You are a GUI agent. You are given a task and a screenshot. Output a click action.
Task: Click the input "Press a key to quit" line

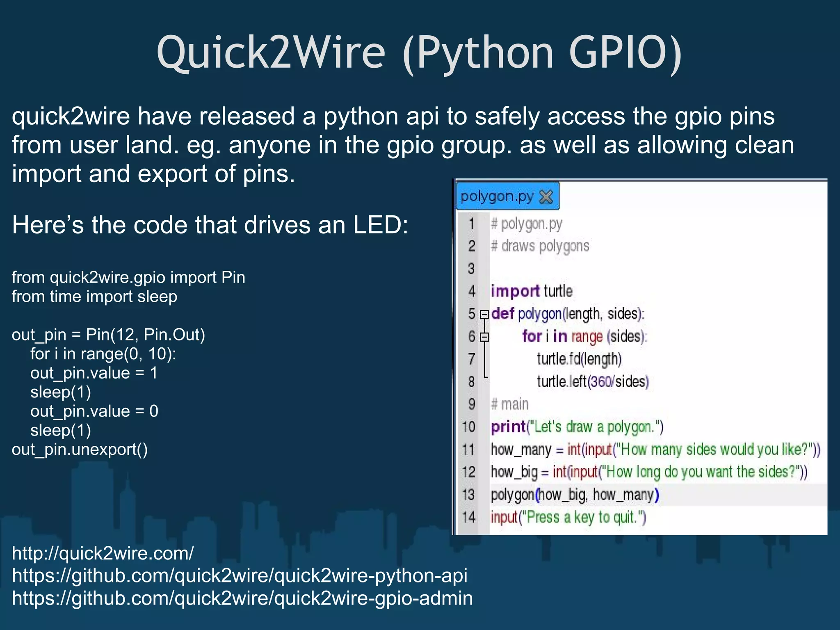568,517
